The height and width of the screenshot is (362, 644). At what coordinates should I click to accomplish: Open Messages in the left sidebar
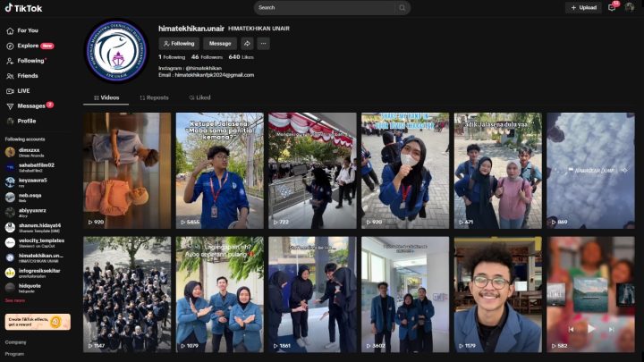[x=30, y=105]
